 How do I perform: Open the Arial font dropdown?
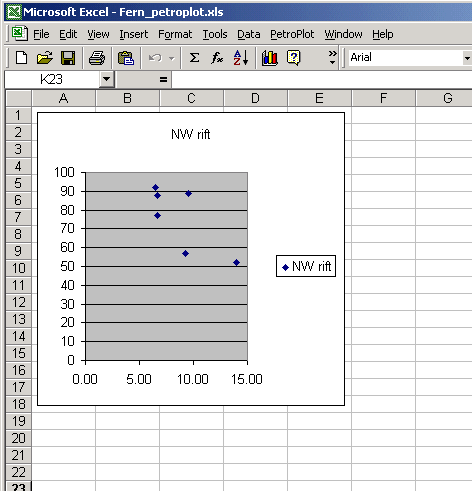point(467,58)
